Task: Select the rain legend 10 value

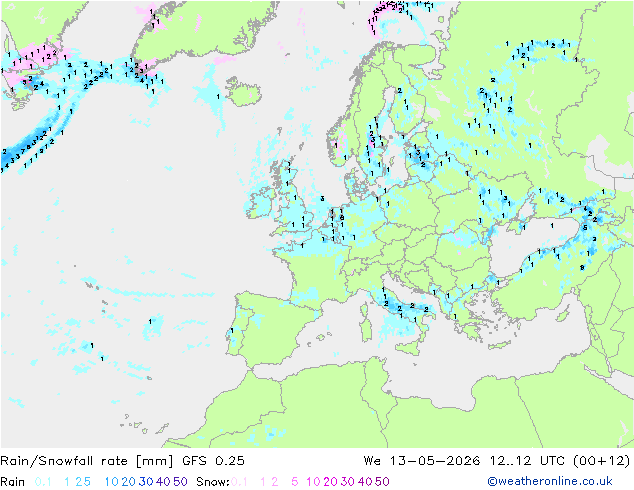Action: [x=111, y=482]
